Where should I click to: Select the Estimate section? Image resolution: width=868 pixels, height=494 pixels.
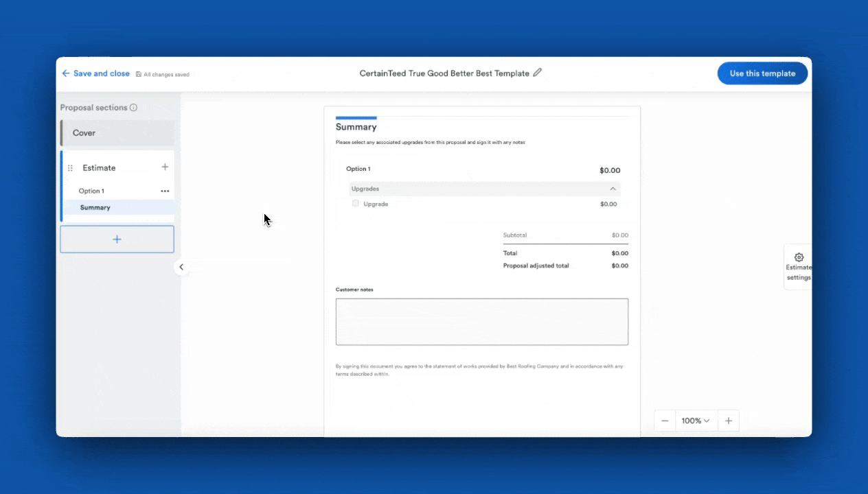pyautogui.click(x=99, y=168)
